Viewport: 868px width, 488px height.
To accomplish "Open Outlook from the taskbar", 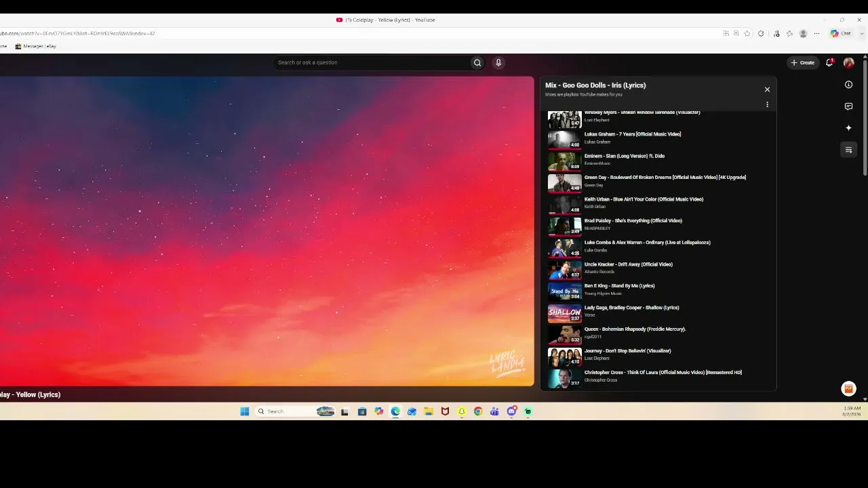I will (x=412, y=411).
